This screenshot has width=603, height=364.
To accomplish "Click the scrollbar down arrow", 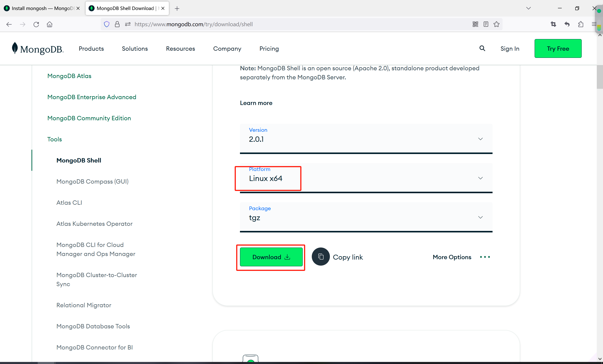I will 600,359.
